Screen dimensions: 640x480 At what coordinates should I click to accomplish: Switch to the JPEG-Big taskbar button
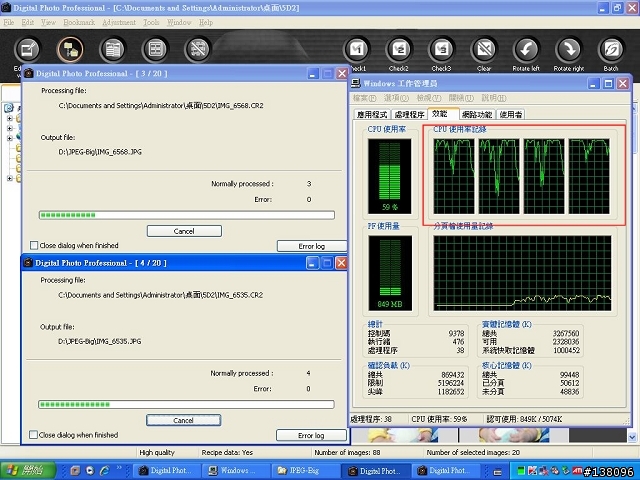(x=307, y=471)
